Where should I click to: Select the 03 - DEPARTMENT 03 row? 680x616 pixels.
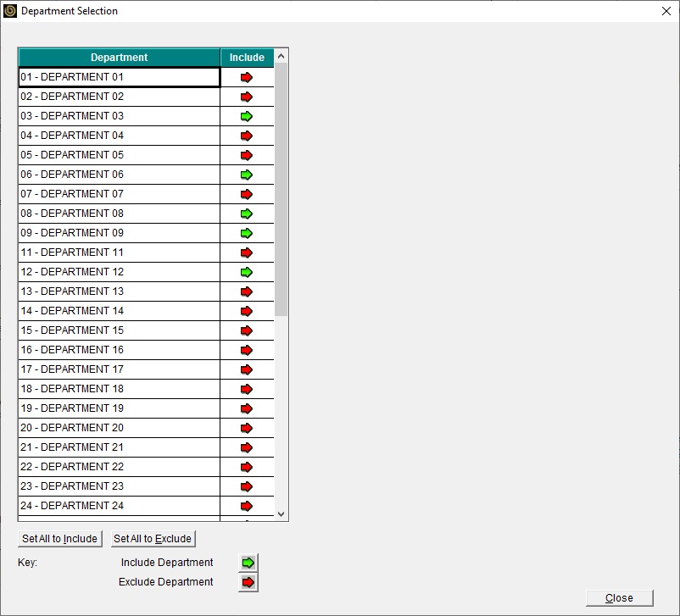coord(120,116)
